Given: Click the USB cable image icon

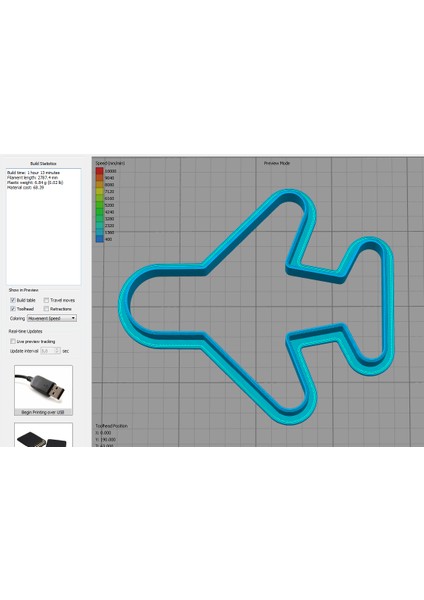Looking at the screenshot, I should 43,388.
